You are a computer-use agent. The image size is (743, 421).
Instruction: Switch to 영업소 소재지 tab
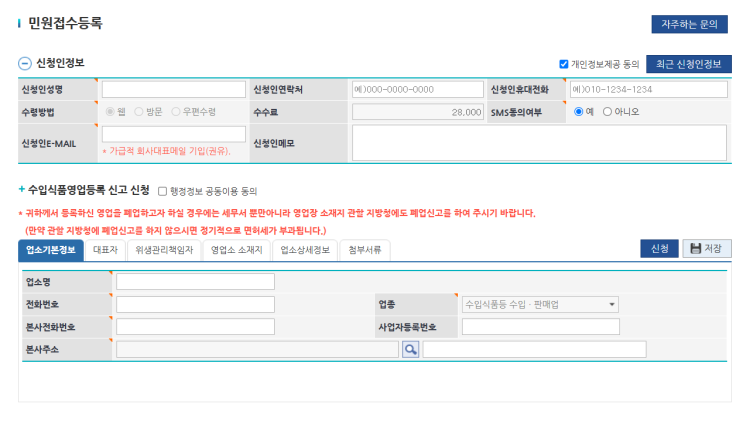236,250
